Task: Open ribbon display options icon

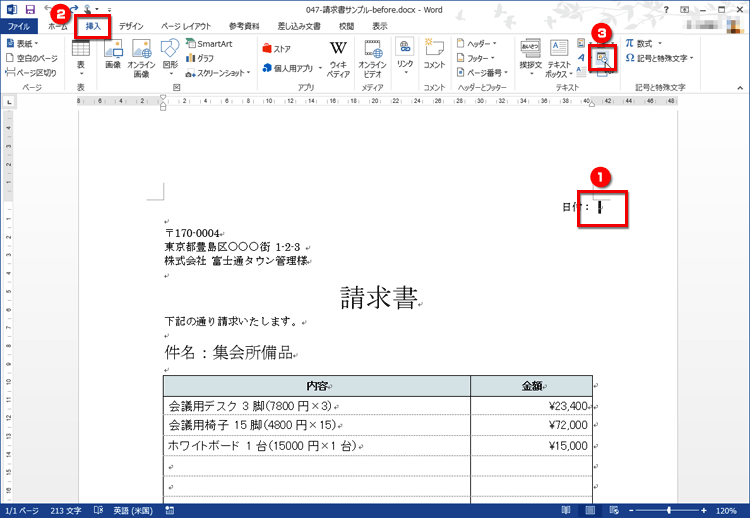Action: tap(685, 10)
